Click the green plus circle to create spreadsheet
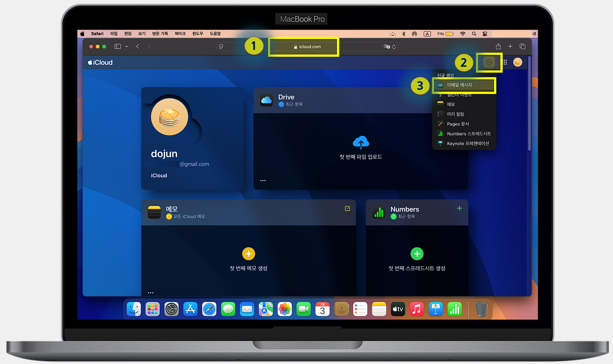Screen dimensions: 613x364 417,254
